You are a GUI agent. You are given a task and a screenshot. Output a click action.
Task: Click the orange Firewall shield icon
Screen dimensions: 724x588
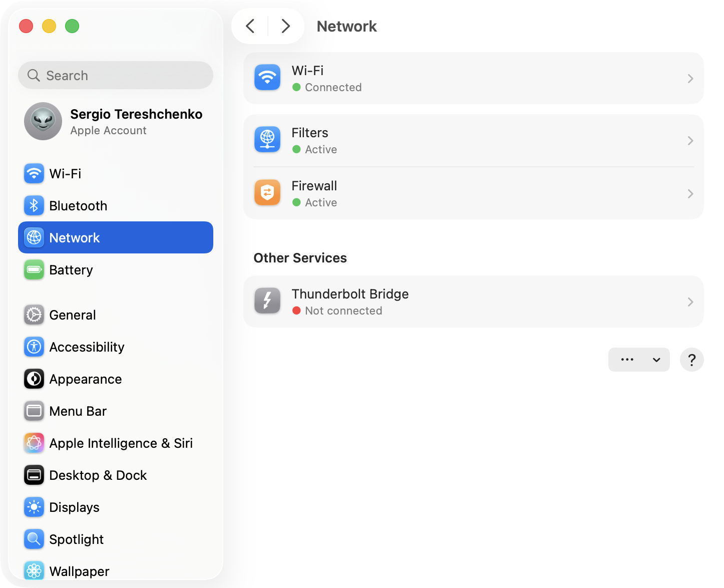click(x=267, y=192)
